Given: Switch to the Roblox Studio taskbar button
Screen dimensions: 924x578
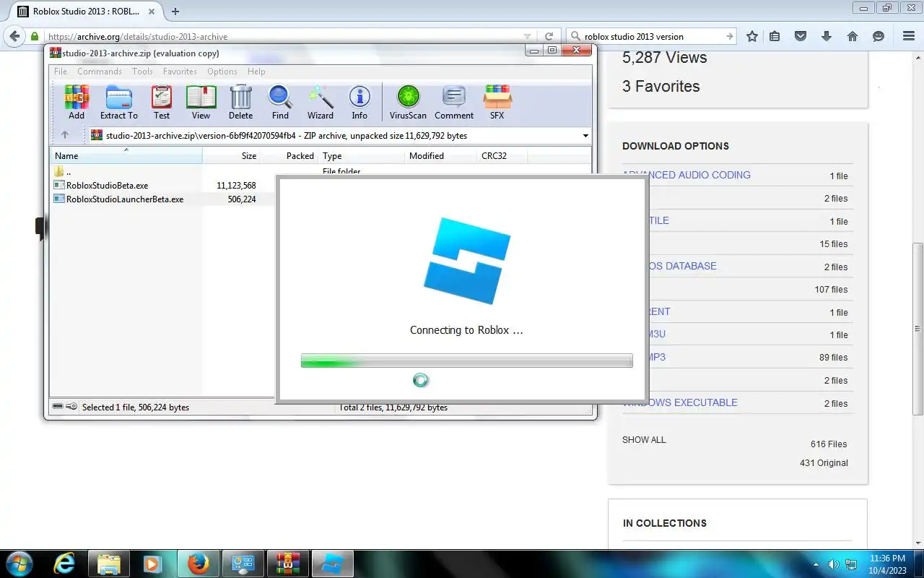Looking at the screenshot, I should (x=332, y=564).
